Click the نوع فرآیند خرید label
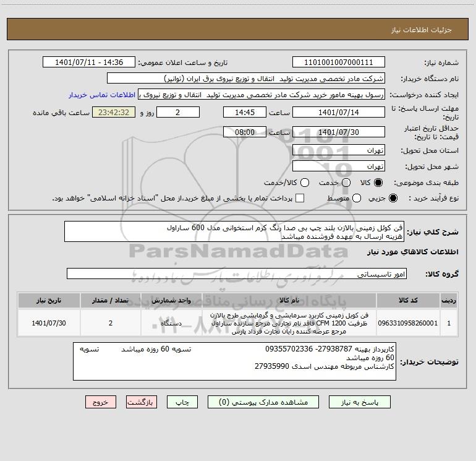Image resolution: width=476 pixels, height=461 pixels. pos(433,199)
